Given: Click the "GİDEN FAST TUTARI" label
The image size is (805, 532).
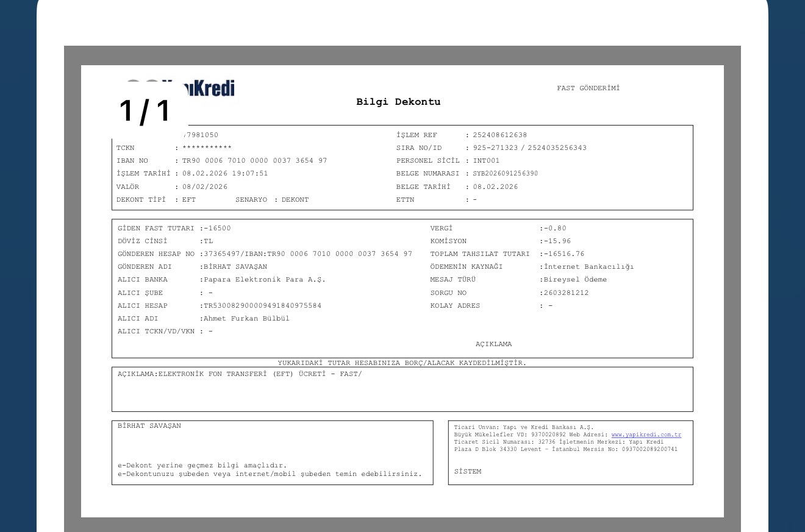Looking at the screenshot, I should [156, 229].
